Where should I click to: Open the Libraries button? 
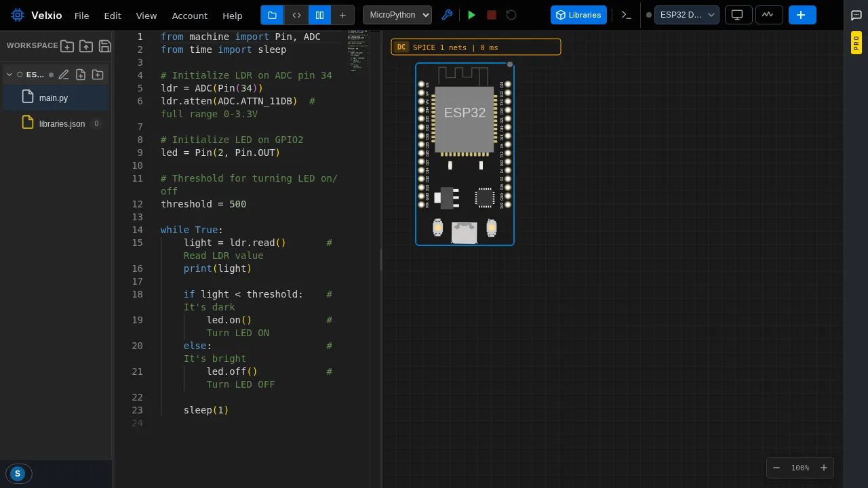tap(578, 15)
